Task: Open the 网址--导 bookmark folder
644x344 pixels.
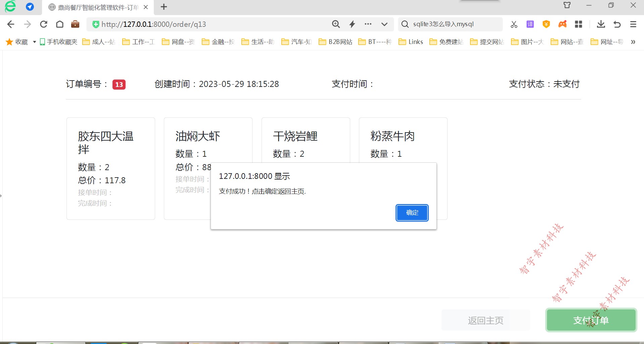Action: 607,42
